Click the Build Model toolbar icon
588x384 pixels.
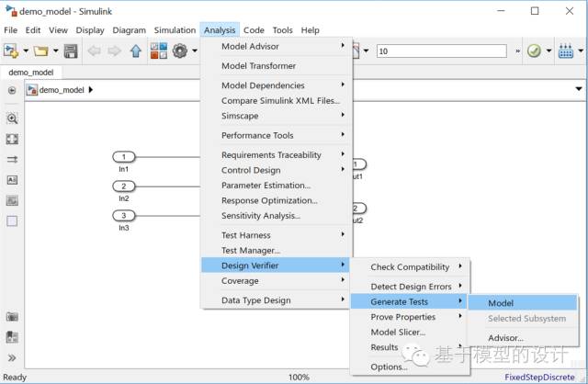(565, 51)
